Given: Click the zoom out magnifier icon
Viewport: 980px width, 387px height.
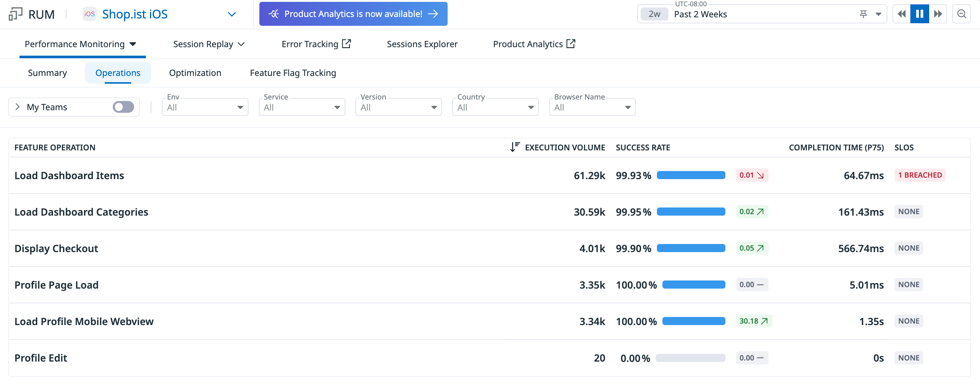Looking at the screenshot, I should [x=961, y=14].
